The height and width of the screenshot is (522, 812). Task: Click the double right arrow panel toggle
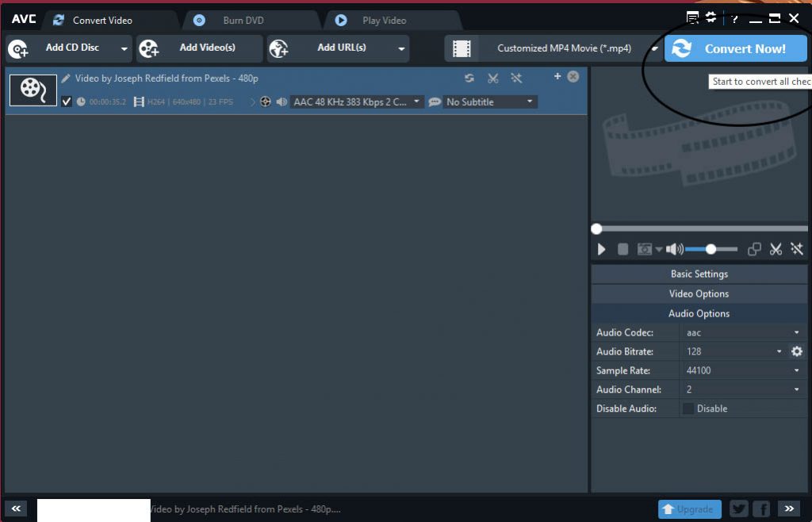[789, 509]
